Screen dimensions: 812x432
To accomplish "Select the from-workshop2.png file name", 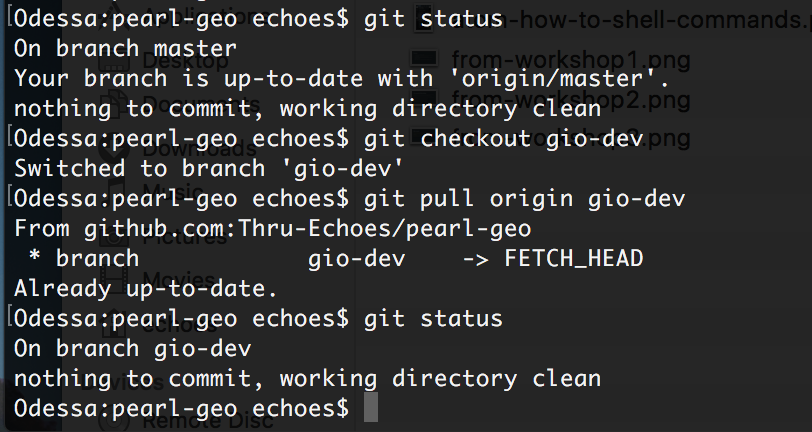I will click(x=571, y=99).
